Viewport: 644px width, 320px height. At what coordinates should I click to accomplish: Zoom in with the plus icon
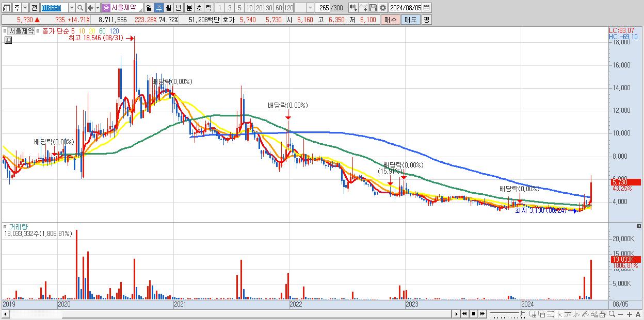click(x=629, y=314)
